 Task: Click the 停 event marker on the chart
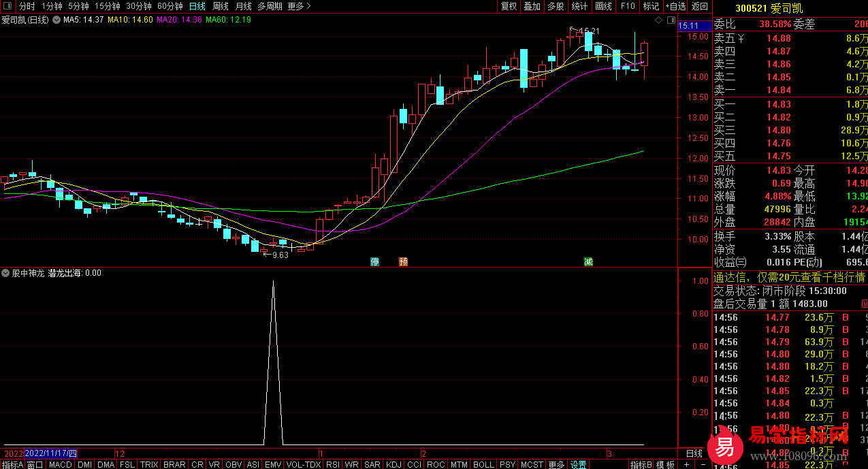point(374,261)
